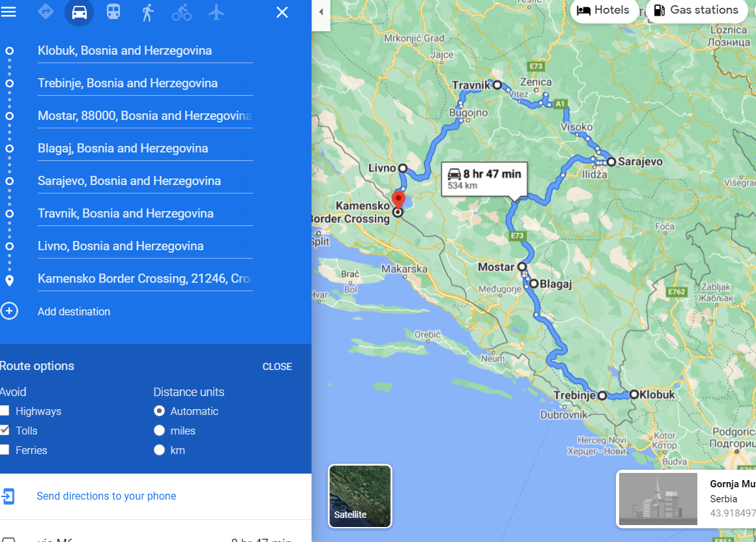
Task: Select Automatic distance units
Action: pyautogui.click(x=159, y=411)
